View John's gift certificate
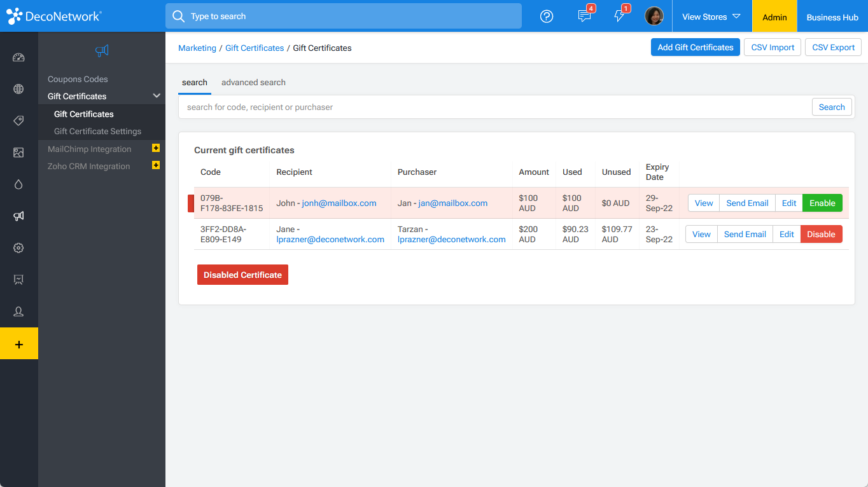868x487 pixels. pos(704,203)
